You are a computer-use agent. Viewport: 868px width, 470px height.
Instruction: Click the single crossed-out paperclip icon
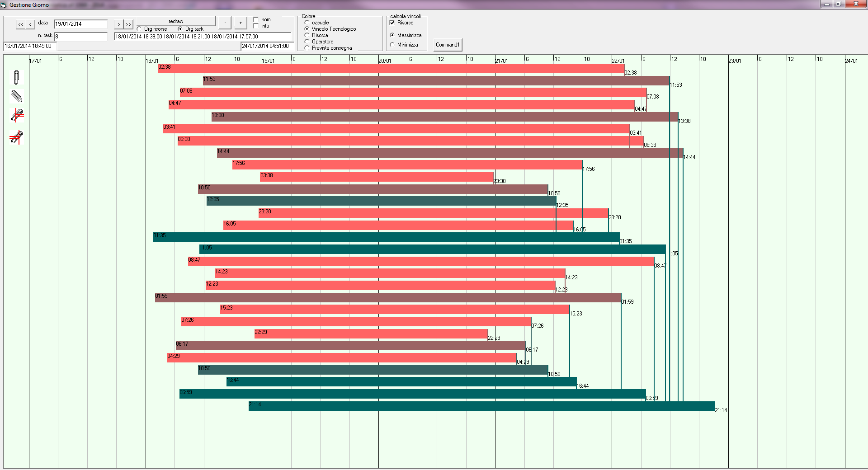pyautogui.click(x=17, y=115)
